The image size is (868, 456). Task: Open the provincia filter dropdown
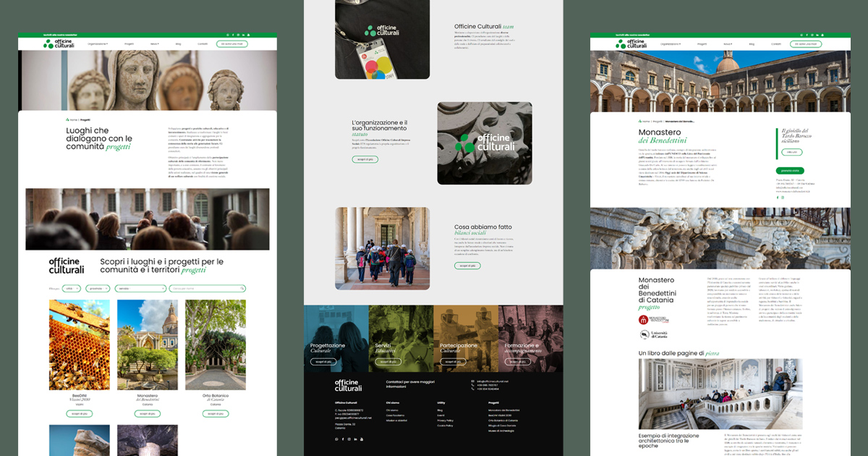tap(98, 288)
